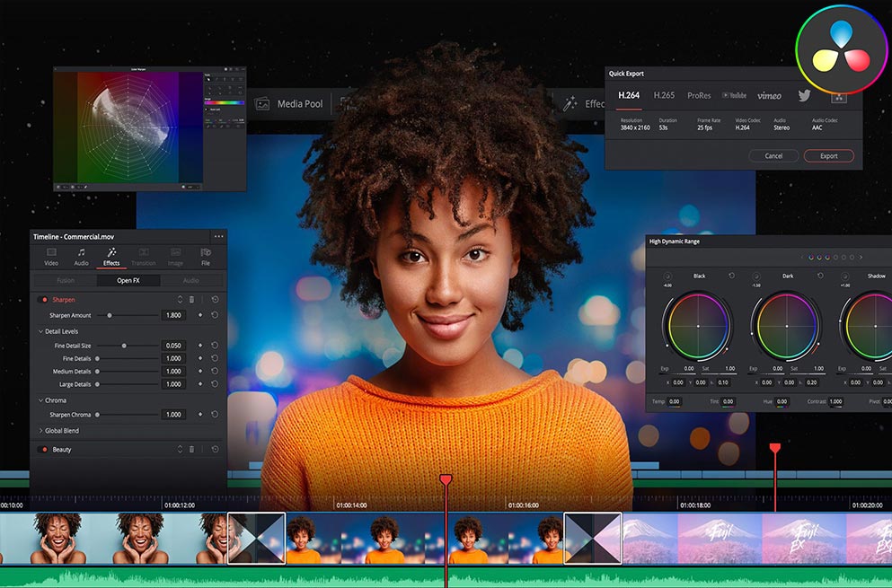The image size is (892, 588).
Task: Select the Audio note icon in inspector
Action: point(81,256)
